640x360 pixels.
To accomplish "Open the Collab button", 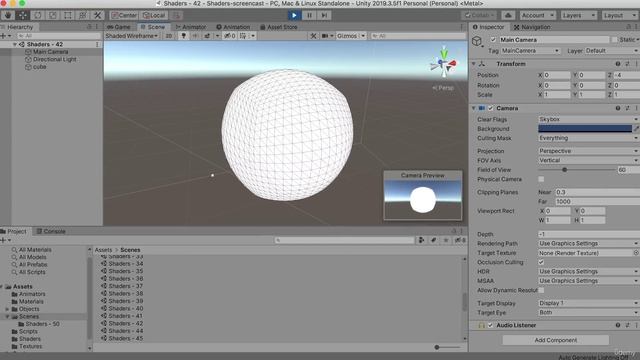I will pyautogui.click(x=480, y=16).
